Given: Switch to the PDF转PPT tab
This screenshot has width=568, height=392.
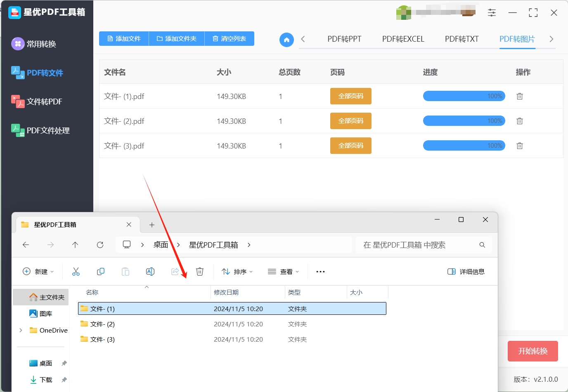Looking at the screenshot, I should (x=344, y=39).
